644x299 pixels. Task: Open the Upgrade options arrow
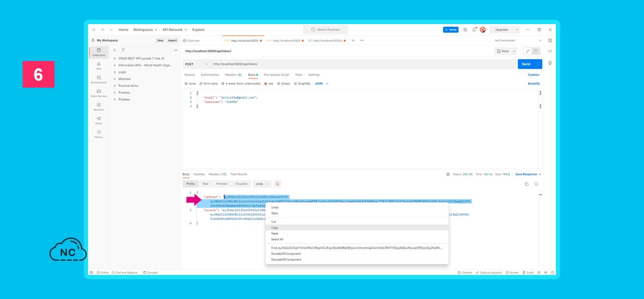point(517,30)
